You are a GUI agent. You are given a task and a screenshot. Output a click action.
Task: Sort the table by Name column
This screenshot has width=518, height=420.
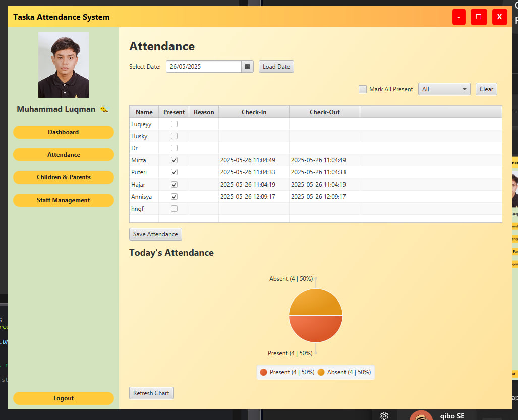[x=144, y=112]
